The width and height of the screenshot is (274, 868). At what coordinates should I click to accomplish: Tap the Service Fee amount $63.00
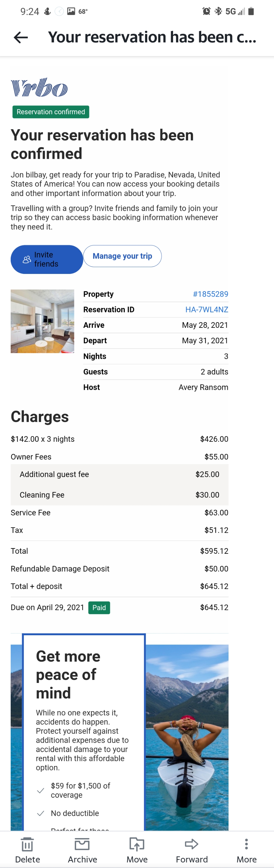[216, 513]
